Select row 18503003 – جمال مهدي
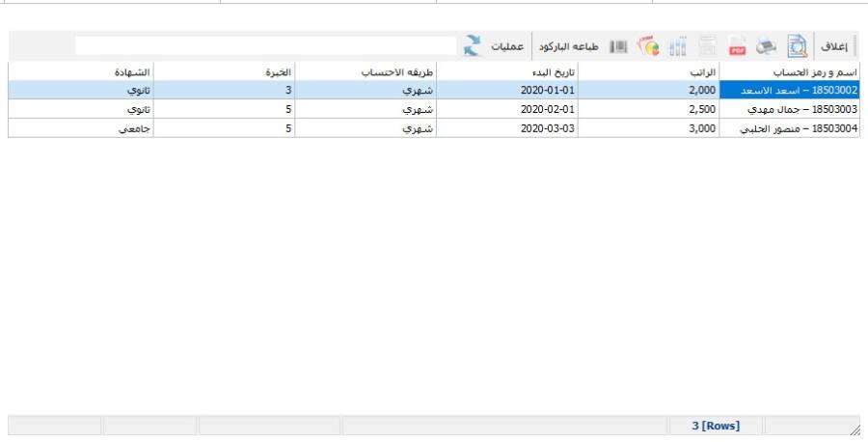868x442 pixels. (x=434, y=109)
